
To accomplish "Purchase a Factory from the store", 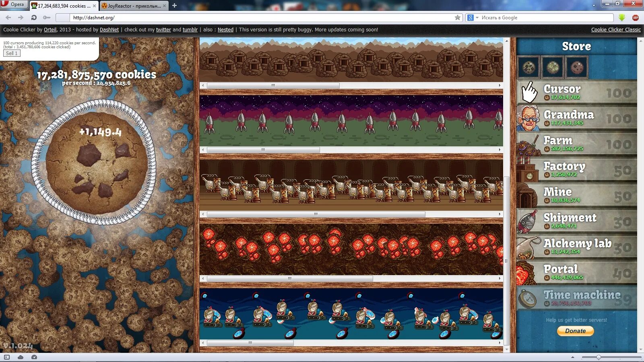I will 576,169.
